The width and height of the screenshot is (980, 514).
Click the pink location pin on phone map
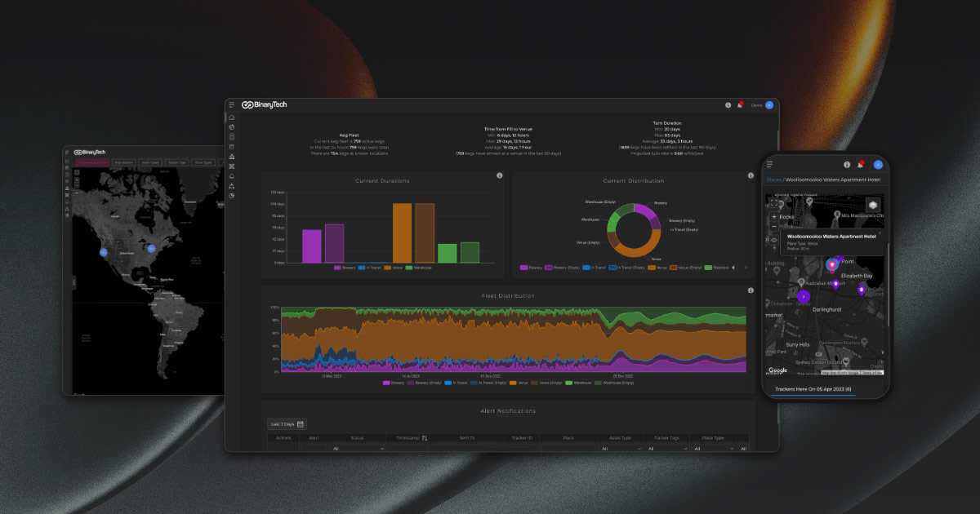tap(832, 264)
